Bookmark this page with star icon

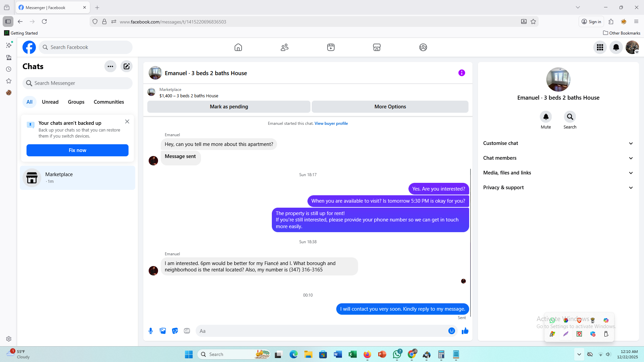pos(533,21)
